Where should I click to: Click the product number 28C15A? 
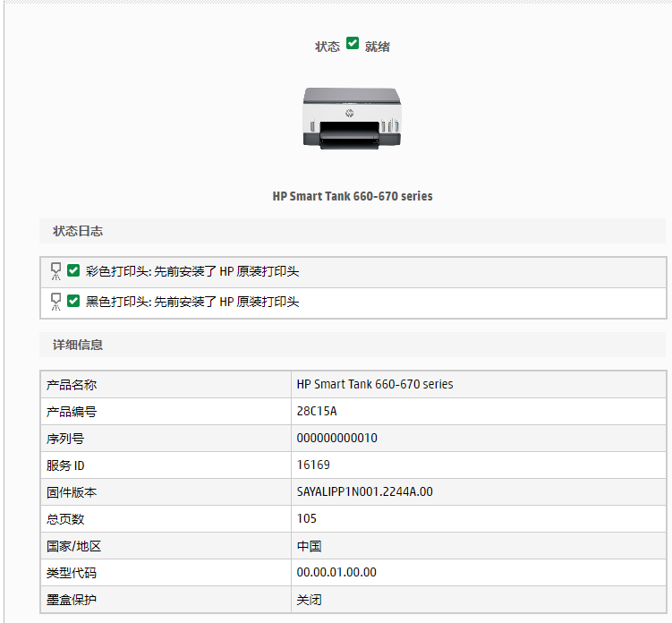click(x=317, y=411)
